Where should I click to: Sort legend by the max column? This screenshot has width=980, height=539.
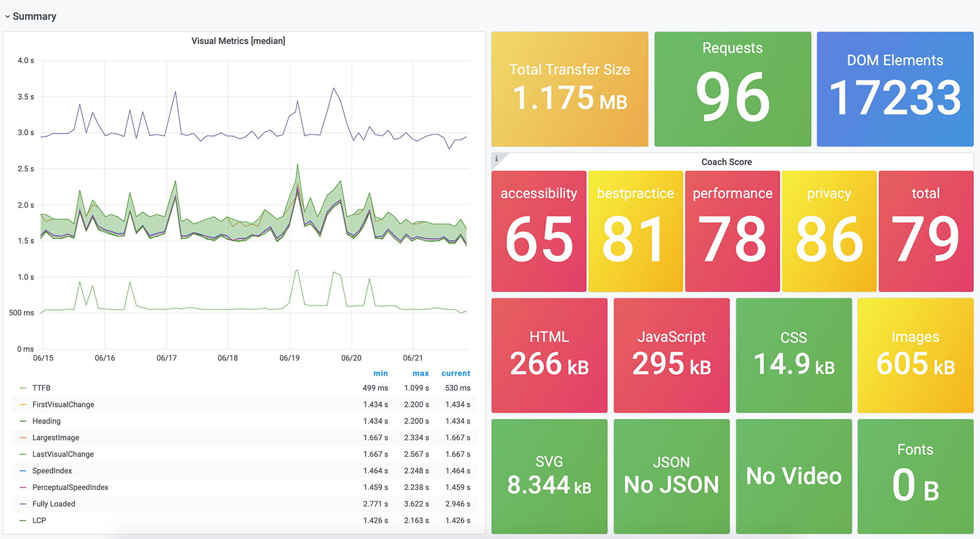tap(421, 373)
